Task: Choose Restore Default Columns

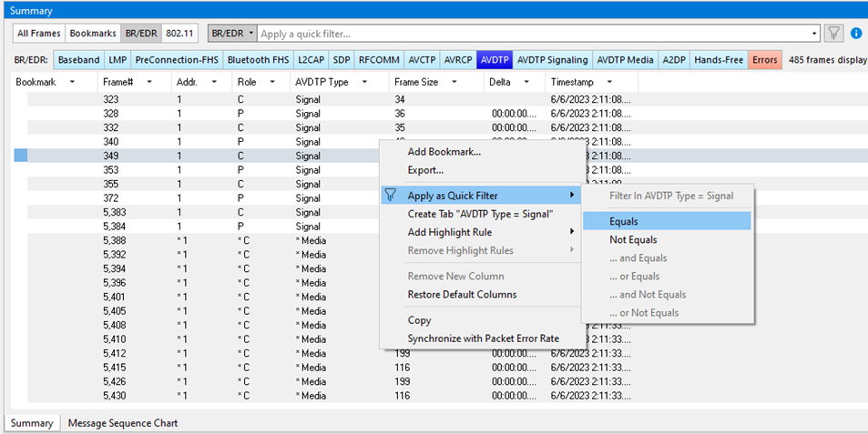Action: (x=482, y=294)
